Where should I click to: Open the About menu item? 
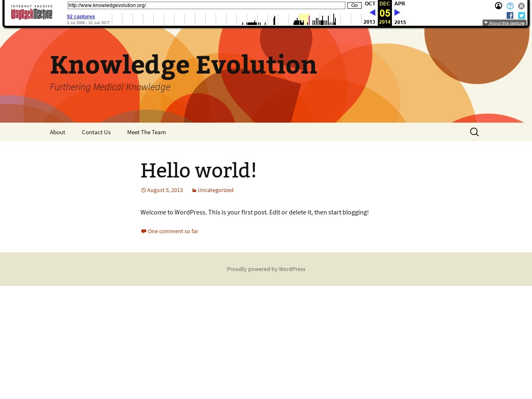click(x=57, y=132)
